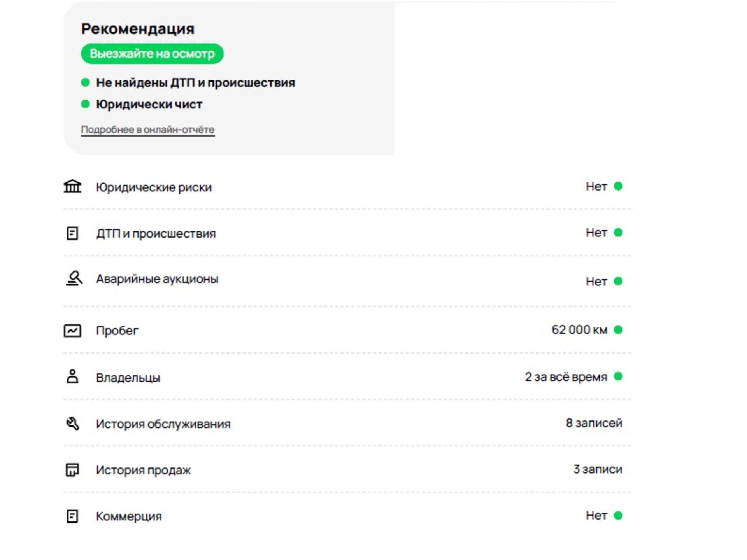Click the bank building icon for legal risks
Image resolution: width=747 pixels, height=560 pixels.
[72, 186]
